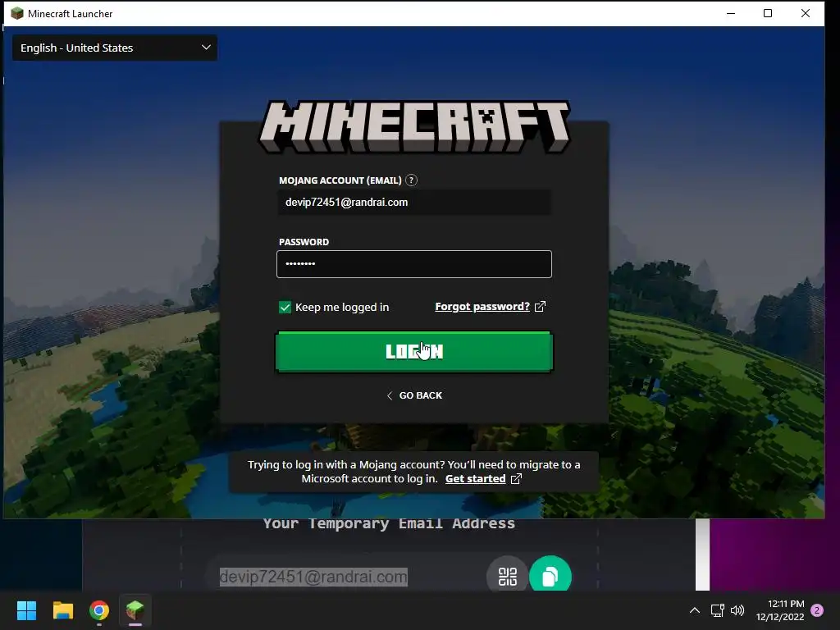Click the external link icon beside Get started
This screenshot has width=840, height=630.
point(516,479)
